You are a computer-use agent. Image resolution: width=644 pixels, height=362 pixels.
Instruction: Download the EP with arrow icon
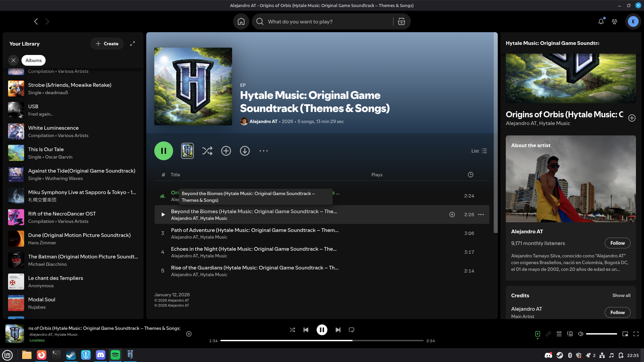[245, 151]
